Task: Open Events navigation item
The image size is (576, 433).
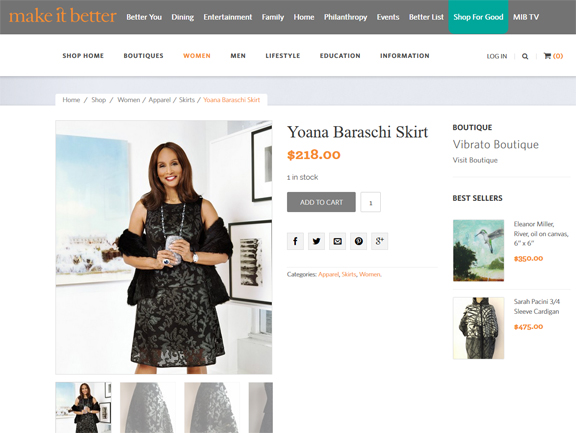Action: point(388,17)
